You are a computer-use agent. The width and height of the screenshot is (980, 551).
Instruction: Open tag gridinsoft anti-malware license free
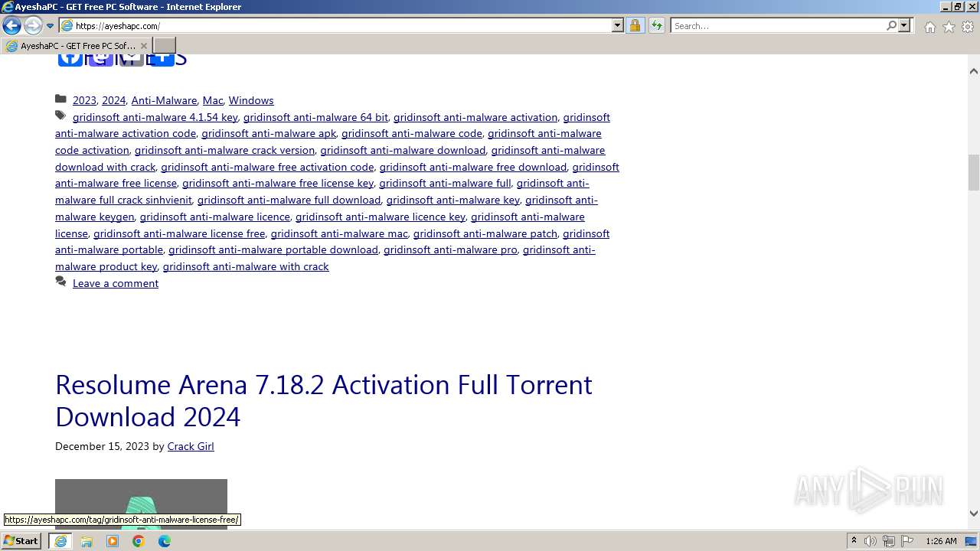pos(179,233)
